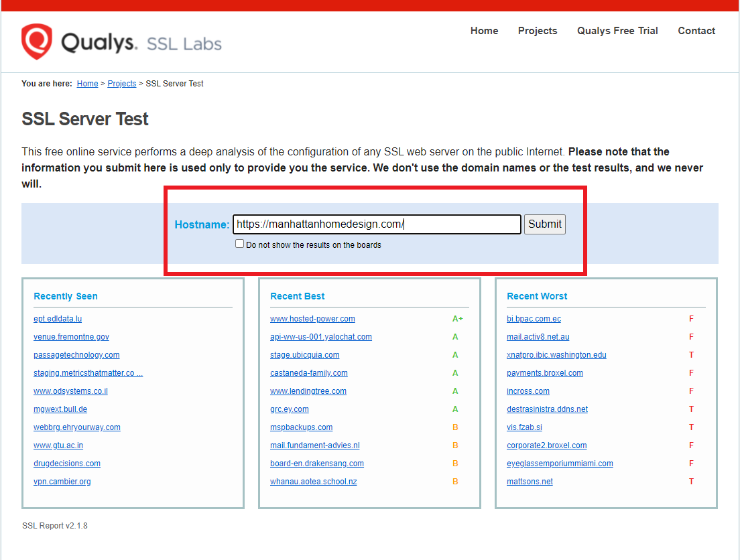Click the 'Recently Seen' heading

[x=66, y=296]
